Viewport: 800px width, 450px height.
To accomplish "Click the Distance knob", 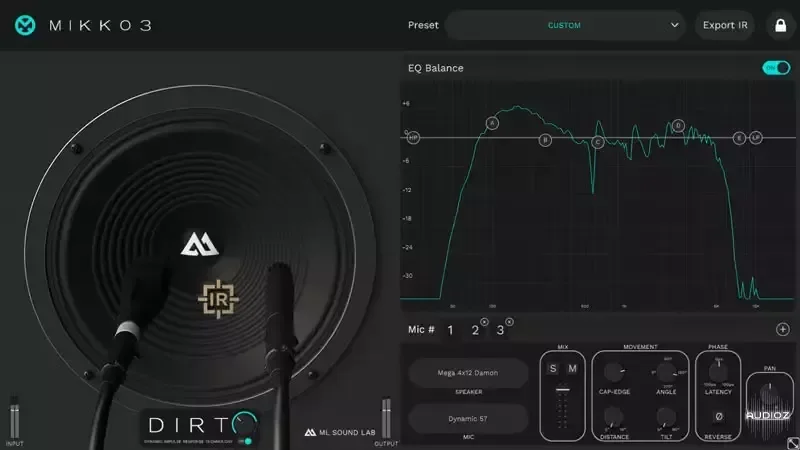I will tap(614, 417).
